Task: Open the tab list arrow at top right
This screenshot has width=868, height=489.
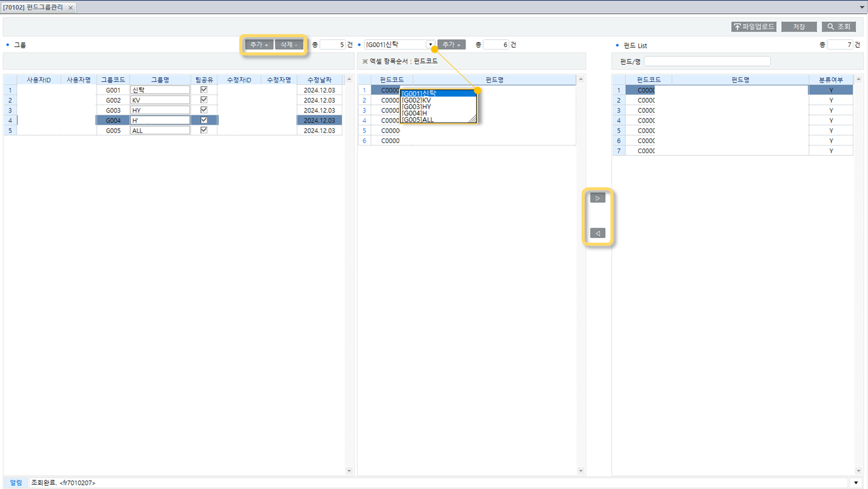Action: tap(862, 8)
